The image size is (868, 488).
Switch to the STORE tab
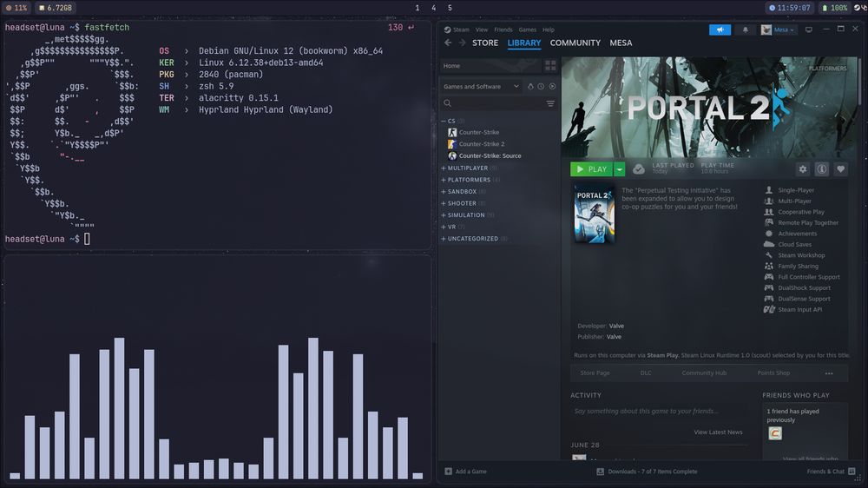(485, 43)
